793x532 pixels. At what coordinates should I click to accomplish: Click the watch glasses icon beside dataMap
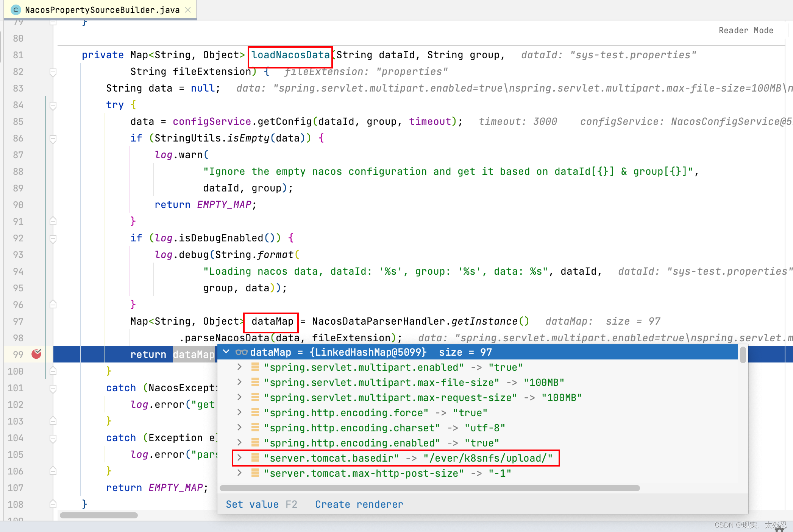pyautogui.click(x=241, y=352)
